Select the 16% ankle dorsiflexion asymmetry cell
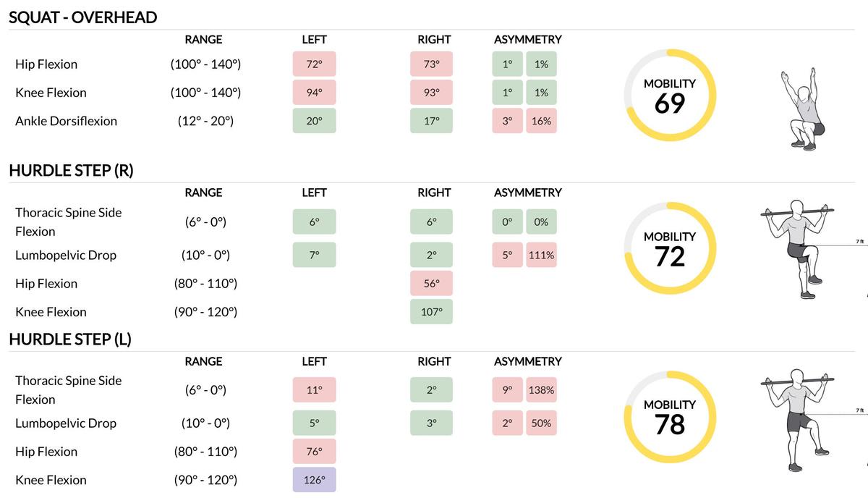 (x=541, y=121)
